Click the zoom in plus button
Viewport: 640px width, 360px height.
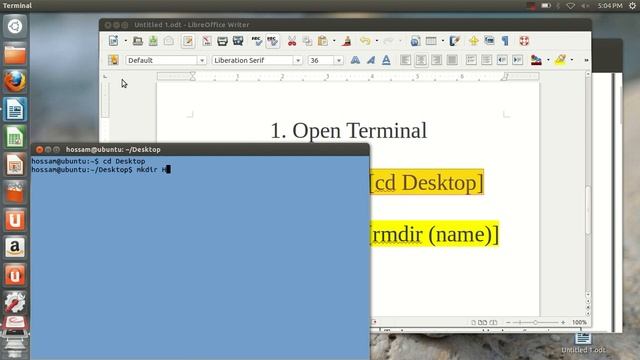click(x=563, y=322)
